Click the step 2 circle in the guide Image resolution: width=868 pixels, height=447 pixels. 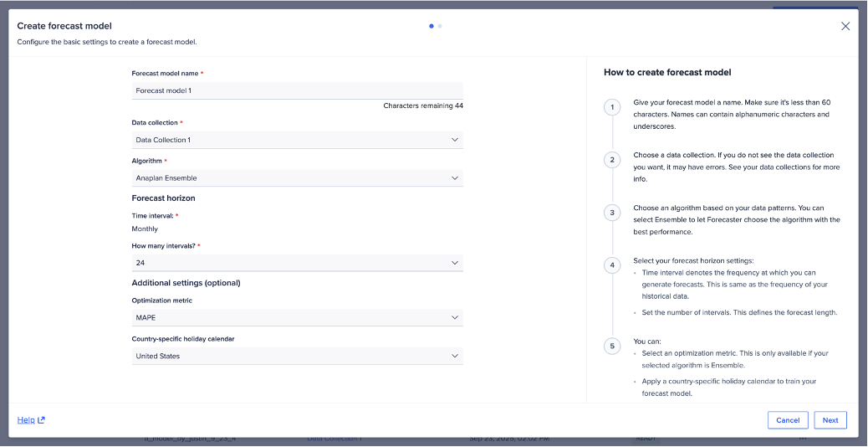(x=612, y=160)
